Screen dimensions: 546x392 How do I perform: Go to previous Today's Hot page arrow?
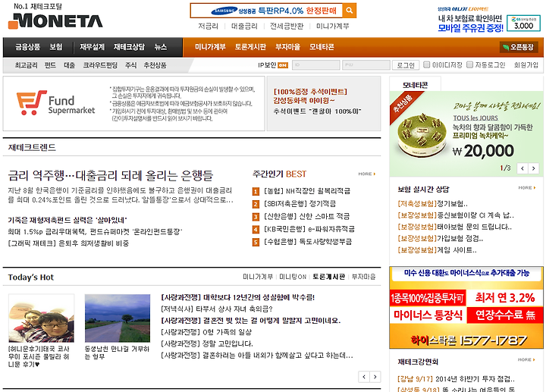tap(364, 377)
